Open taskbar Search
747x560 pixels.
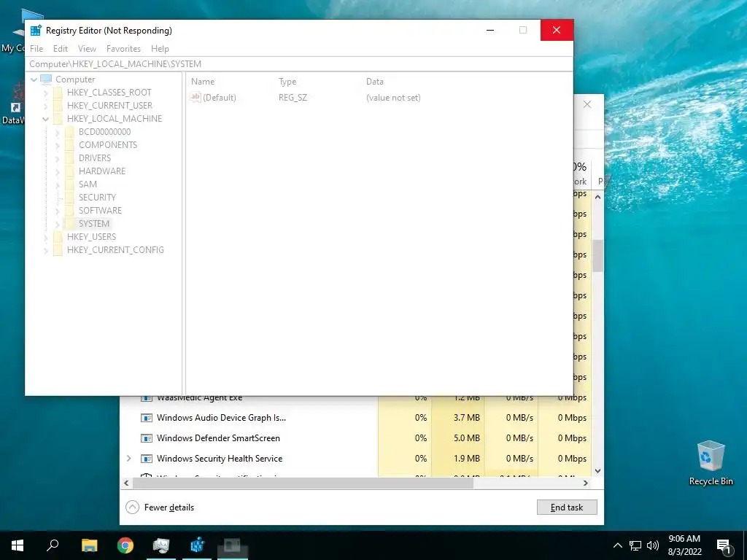53,545
